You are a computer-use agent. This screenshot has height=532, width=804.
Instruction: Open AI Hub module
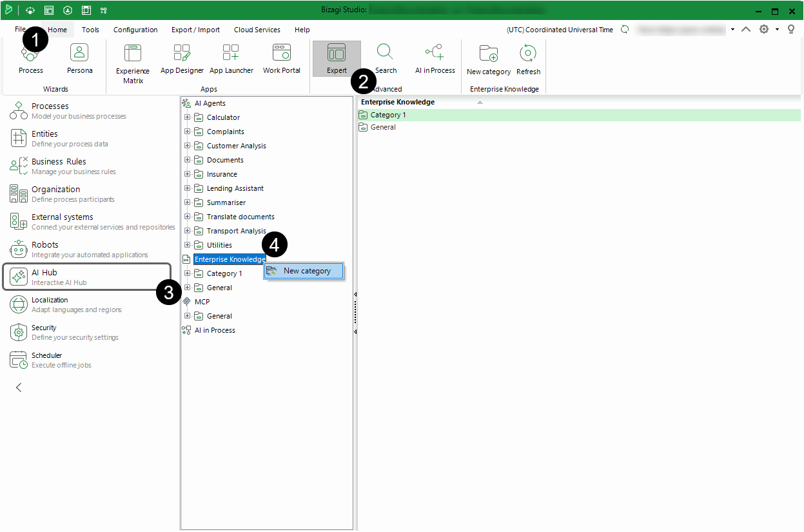click(87, 277)
